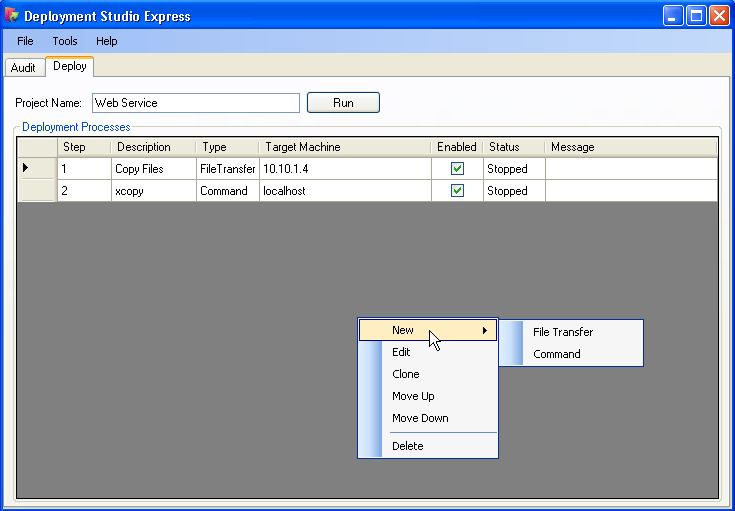Open the Help menu
Screen dimensions: 735x511
107,41
